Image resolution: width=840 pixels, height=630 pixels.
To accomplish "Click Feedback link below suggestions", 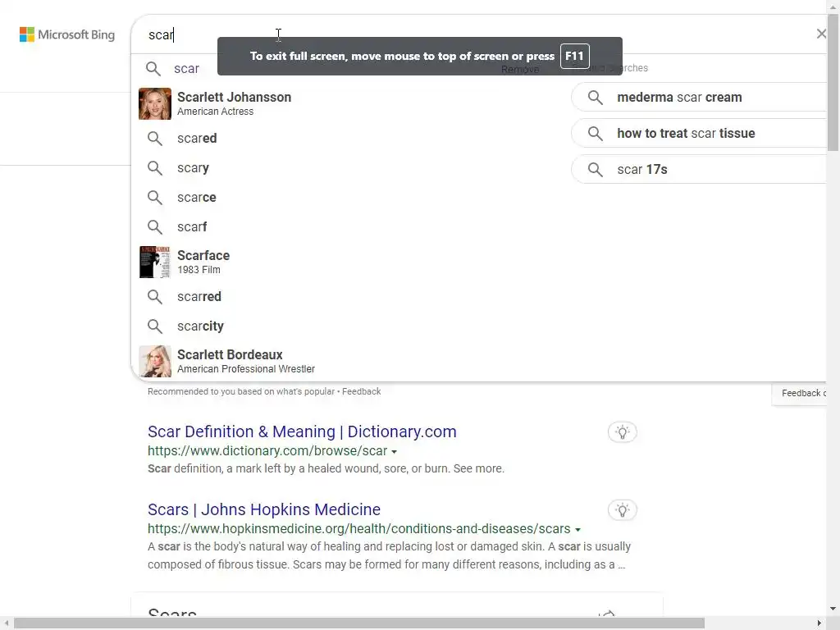I will 361,391.
